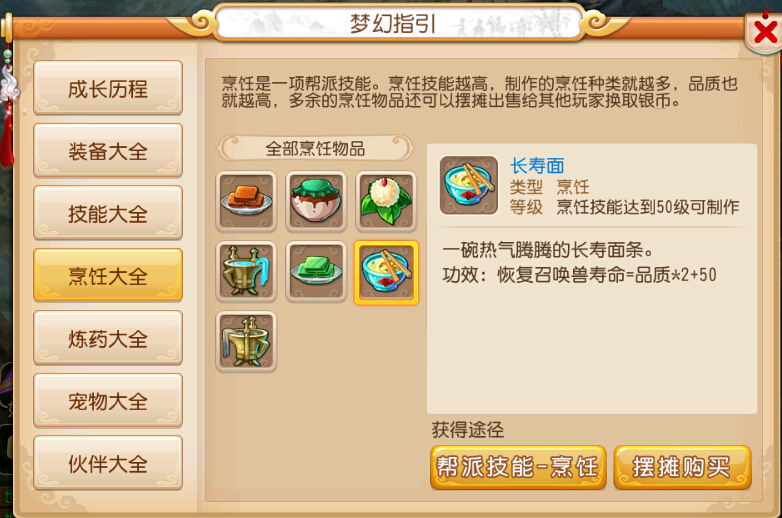Select the 长寿面 noodle bowl in grid
Screen dimensions: 782x518
click(x=386, y=272)
